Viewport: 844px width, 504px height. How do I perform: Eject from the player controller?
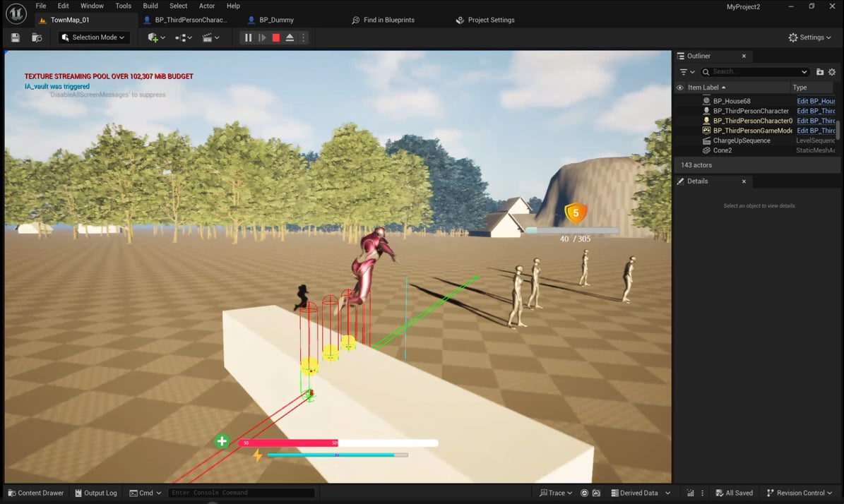click(x=290, y=37)
